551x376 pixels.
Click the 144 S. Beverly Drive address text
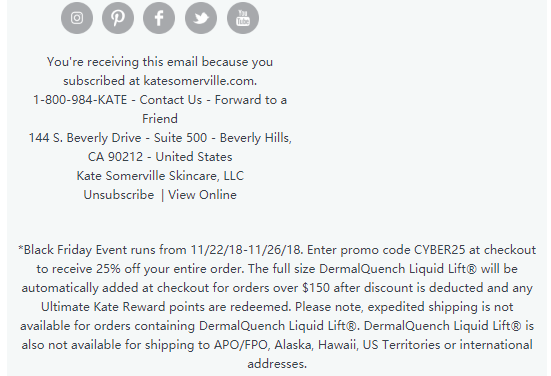pyautogui.click(x=85, y=138)
